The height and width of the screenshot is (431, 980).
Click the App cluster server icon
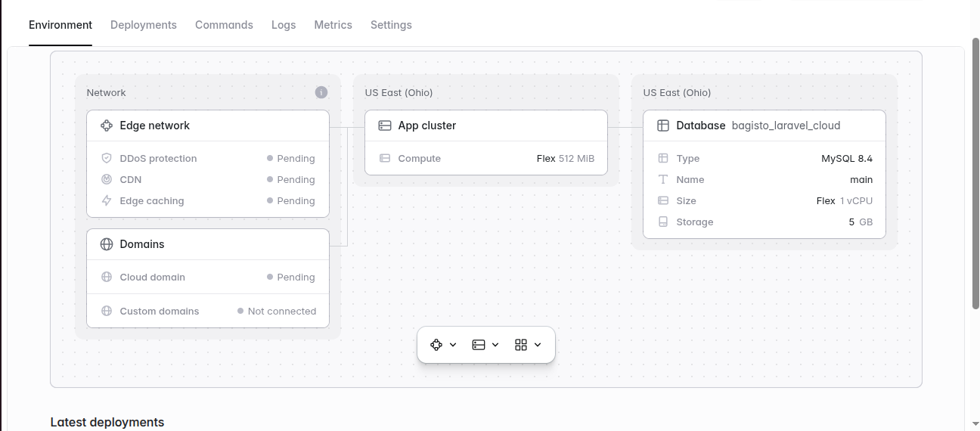(385, 126)
